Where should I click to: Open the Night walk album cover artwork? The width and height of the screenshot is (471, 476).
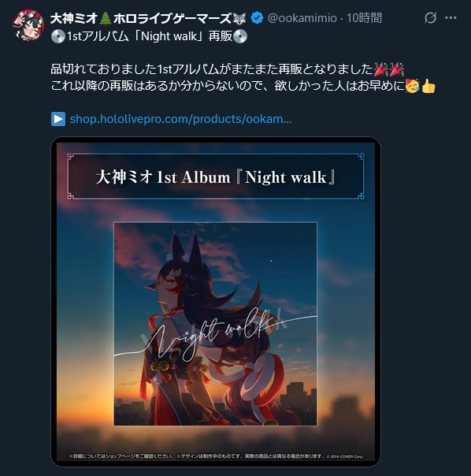coord(216,324)
